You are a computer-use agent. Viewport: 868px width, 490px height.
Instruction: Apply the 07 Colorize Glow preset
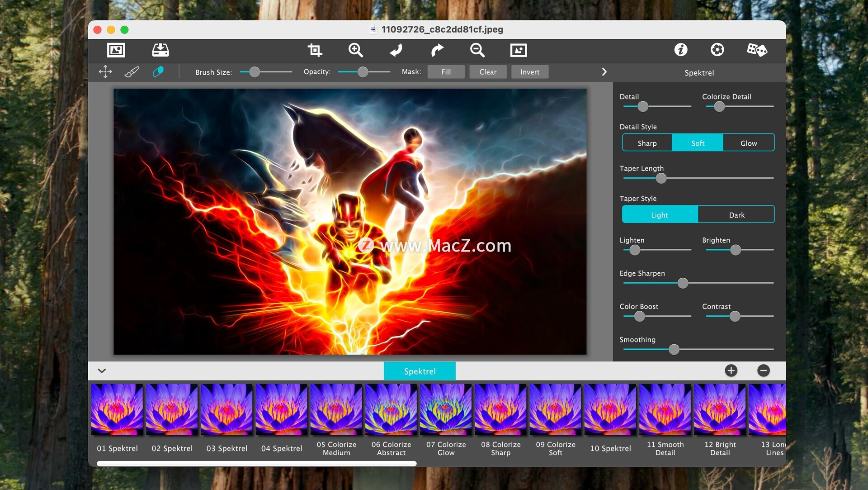(446, 409)
